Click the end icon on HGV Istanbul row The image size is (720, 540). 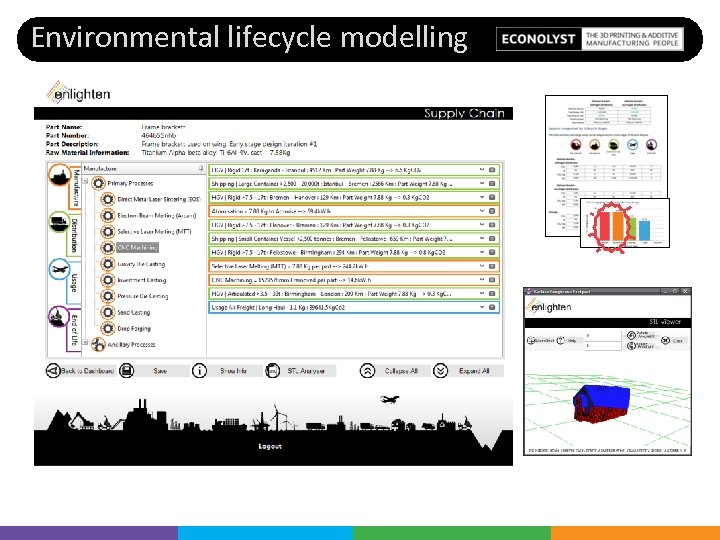click(x=492, y=170)
